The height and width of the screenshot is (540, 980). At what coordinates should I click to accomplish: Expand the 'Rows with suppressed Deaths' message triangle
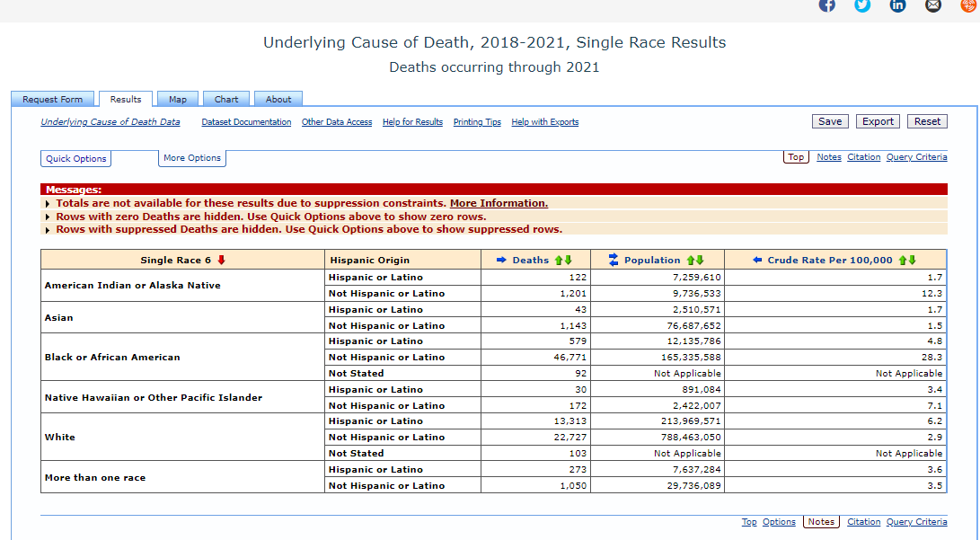pos(48,230)
